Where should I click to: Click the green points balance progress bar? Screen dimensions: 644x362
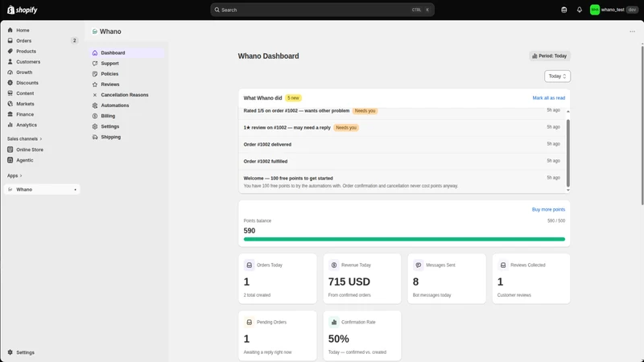click(404, 239)
